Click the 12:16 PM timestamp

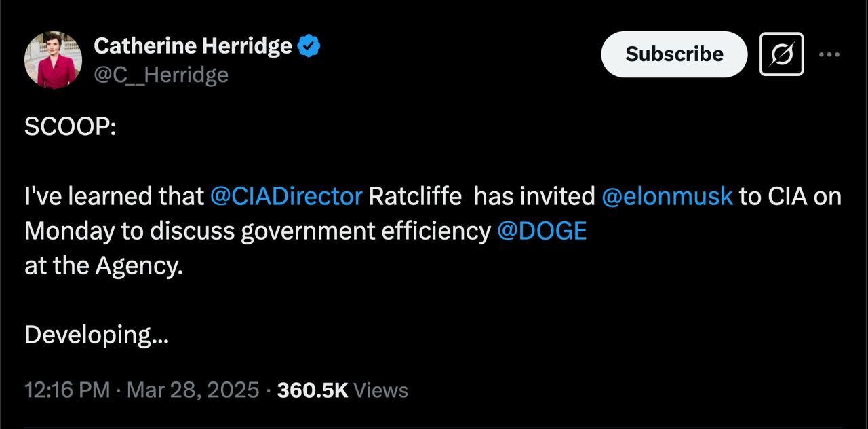[x=66, y=390]
